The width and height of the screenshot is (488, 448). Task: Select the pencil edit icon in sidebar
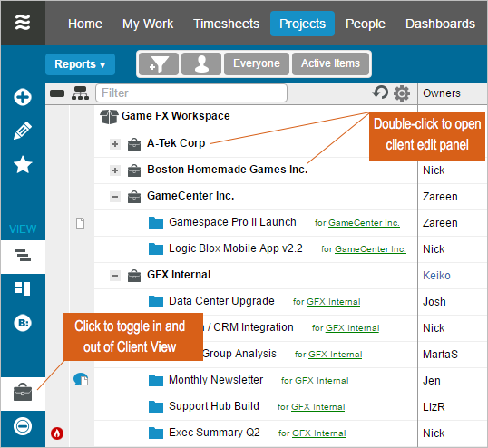[x=23, y=131]
